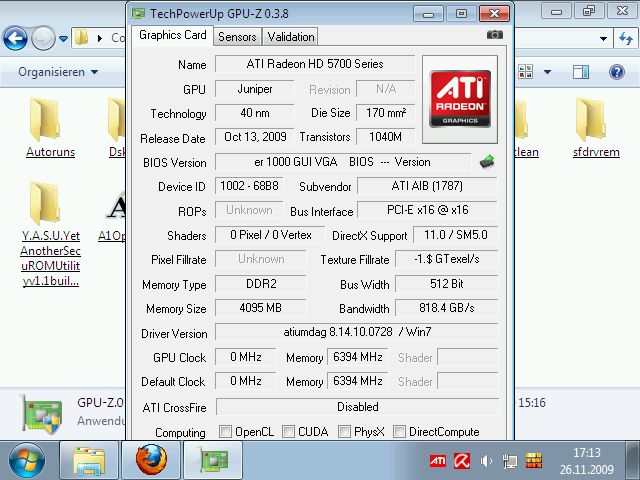The width and height of the screenshot is (640, 480).
Task: Launch Firefox from the taskbar
Action: pos(151,460)
